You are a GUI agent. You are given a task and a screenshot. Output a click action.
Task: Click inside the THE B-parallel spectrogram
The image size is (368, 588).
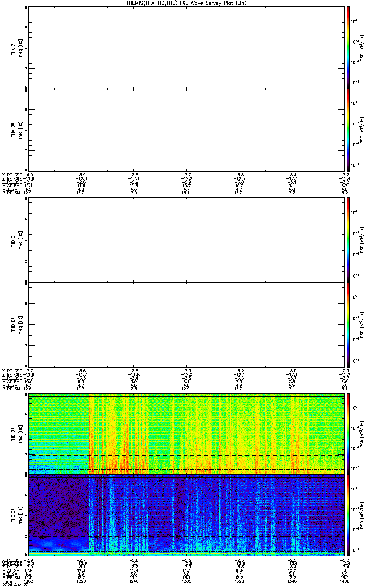coord(186,514)
